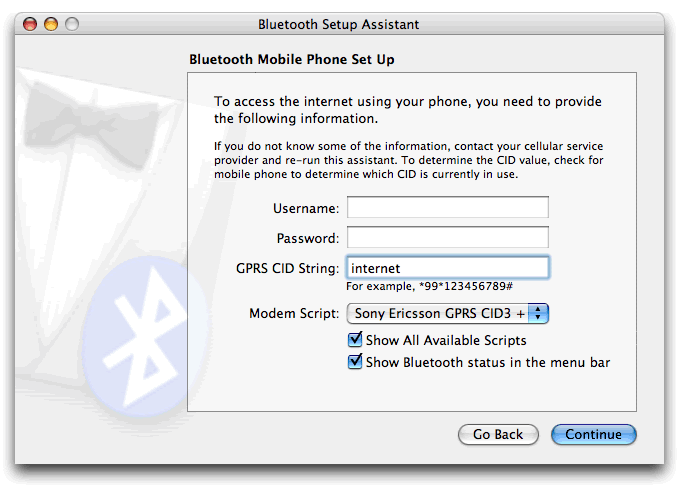Image resolution: width=683 pixels, height=488 pixels.
Task: Focus the Username text field
Action: pos(447,208)
